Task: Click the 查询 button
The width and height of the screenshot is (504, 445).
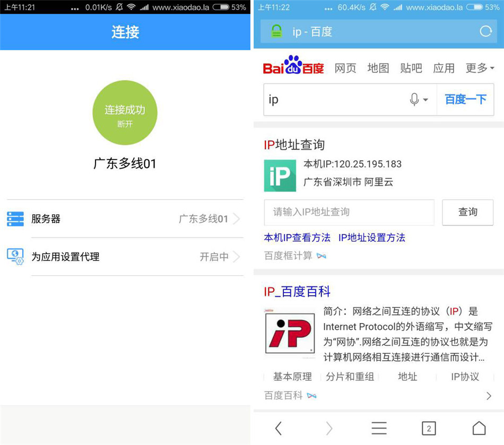Action: [x=468, y=212]
